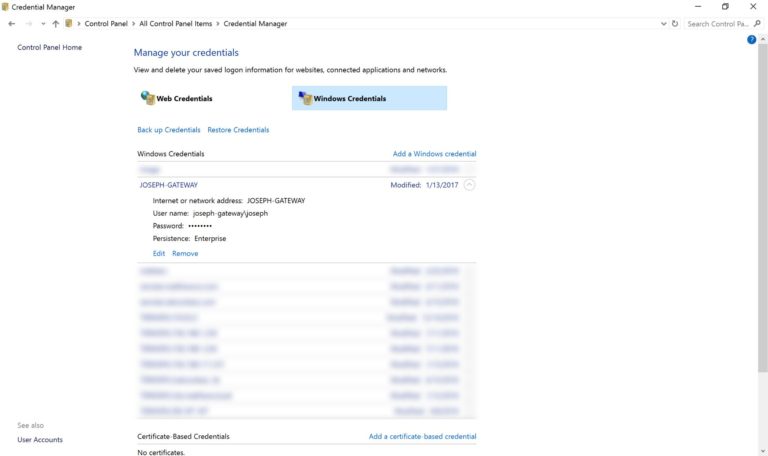Click the search magnifier icon

point(757,24)
